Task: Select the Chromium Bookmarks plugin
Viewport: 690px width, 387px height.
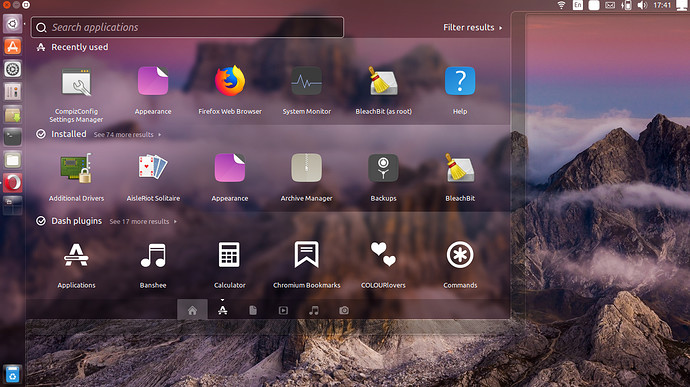Action: (x=306, y=265)
